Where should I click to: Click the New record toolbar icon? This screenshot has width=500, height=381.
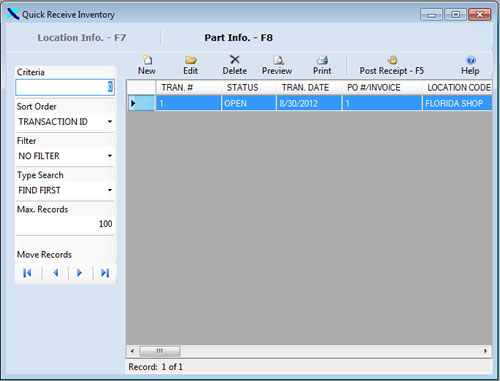point(147,60)
